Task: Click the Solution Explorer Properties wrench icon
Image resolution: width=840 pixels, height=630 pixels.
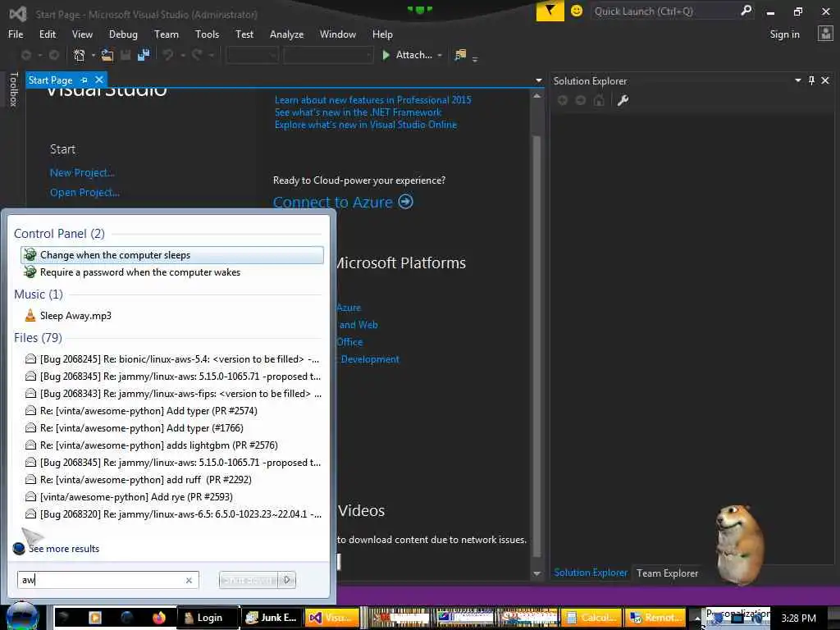Action: 623,100
